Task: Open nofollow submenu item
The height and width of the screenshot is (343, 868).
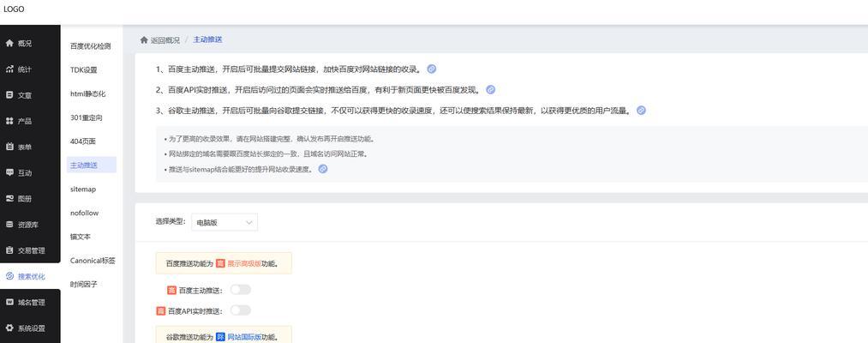Action: tap(85, 213)
